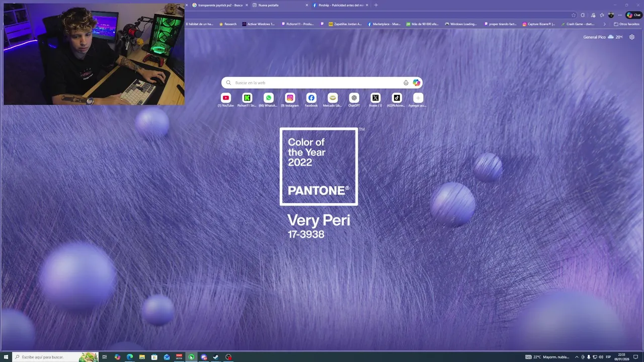Open the Capture Bizarre bookmark
Screen dimensions: 644x362
pos(539,24)
